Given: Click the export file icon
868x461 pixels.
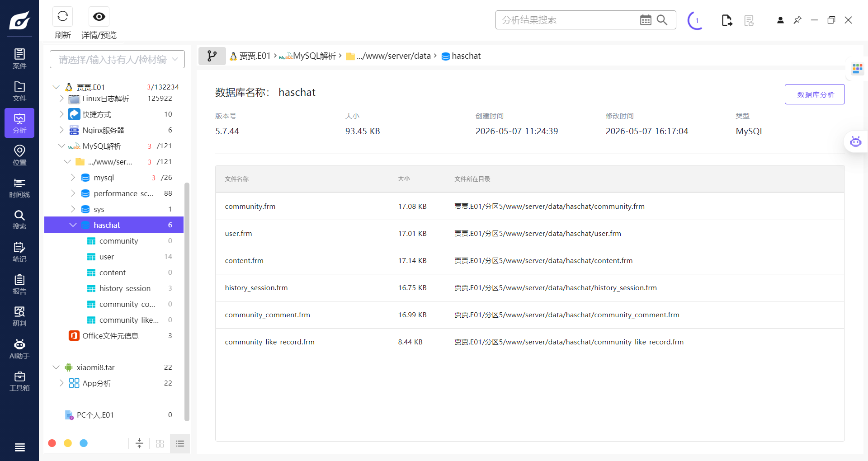Looking at the screenshot, I should pyautogui.click(x=727, y=20).
